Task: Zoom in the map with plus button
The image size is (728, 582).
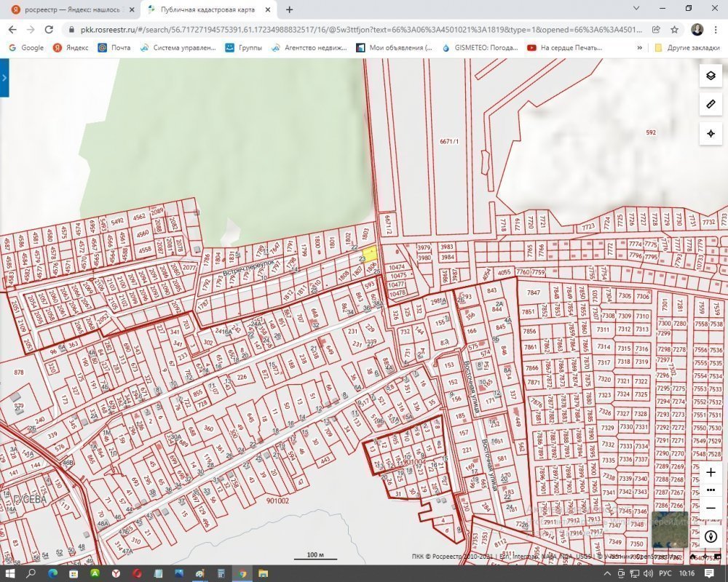Action: [x=711, y=472]
